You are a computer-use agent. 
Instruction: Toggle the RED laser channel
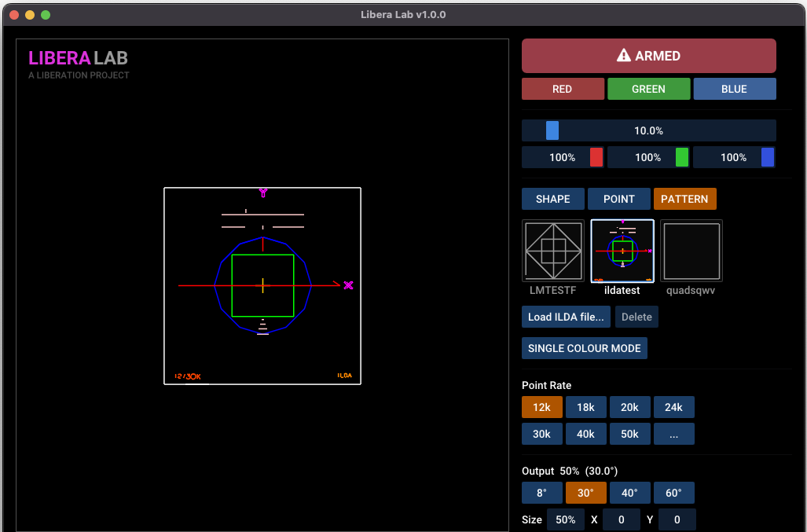pyautogui.click(x=563, y=89)
